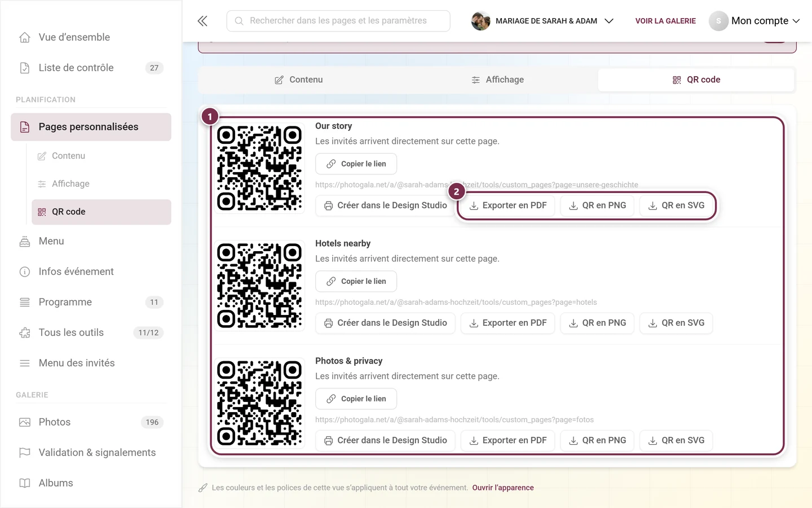Expand Mariage de Sarah & Adam event dropdown
The width and height of the screenshot is (812, 508).
(542, 21)
